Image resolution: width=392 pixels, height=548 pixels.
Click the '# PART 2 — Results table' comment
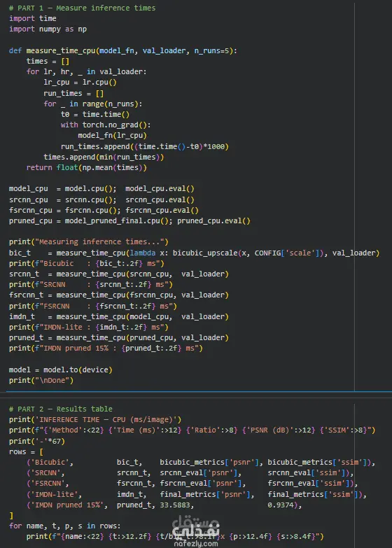[60, 409]
